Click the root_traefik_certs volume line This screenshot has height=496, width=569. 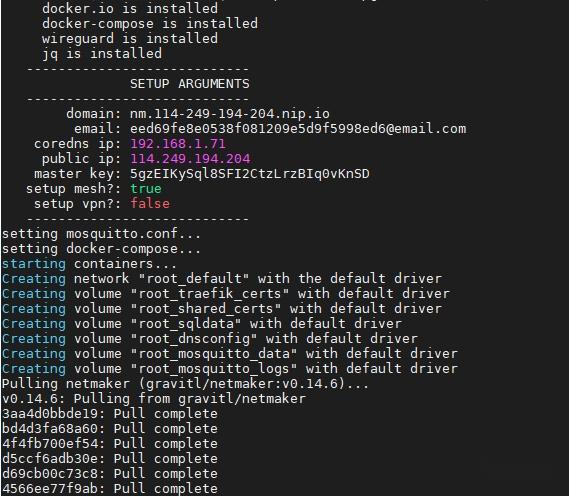226,294
